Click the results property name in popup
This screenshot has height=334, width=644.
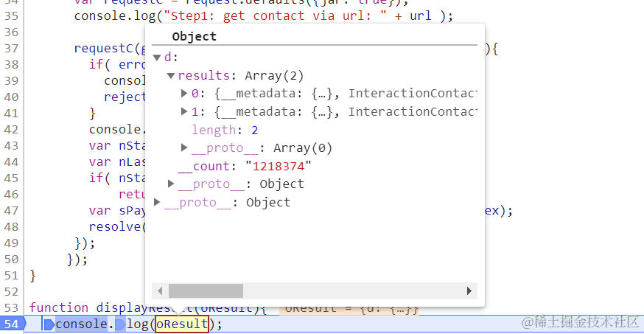pyautogui.click(x=203, y=76)
